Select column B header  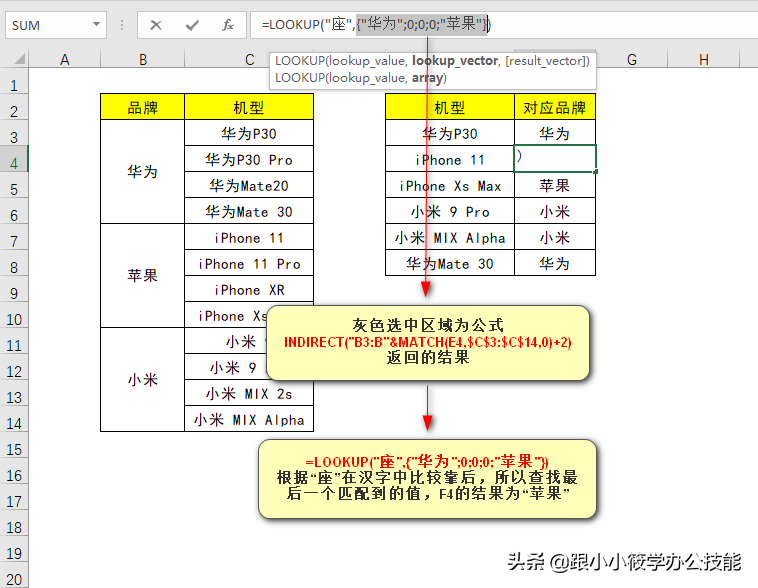(143, 59)
